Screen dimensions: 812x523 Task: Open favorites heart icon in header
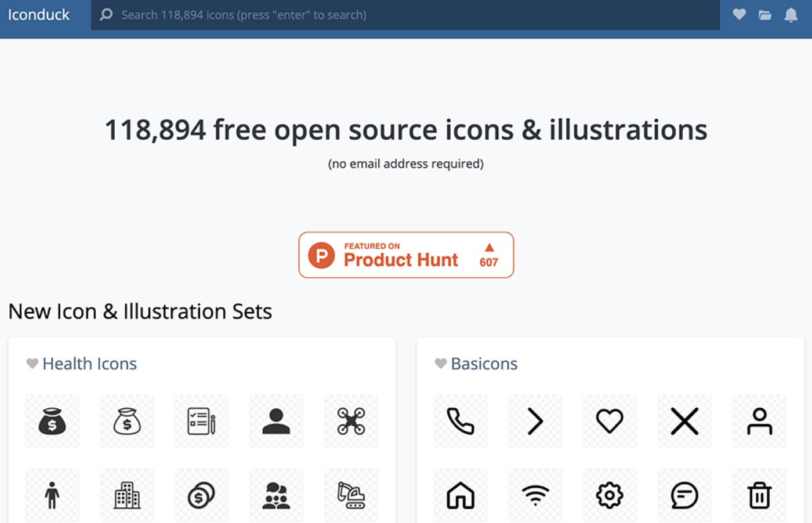click(x=739, y=14)
